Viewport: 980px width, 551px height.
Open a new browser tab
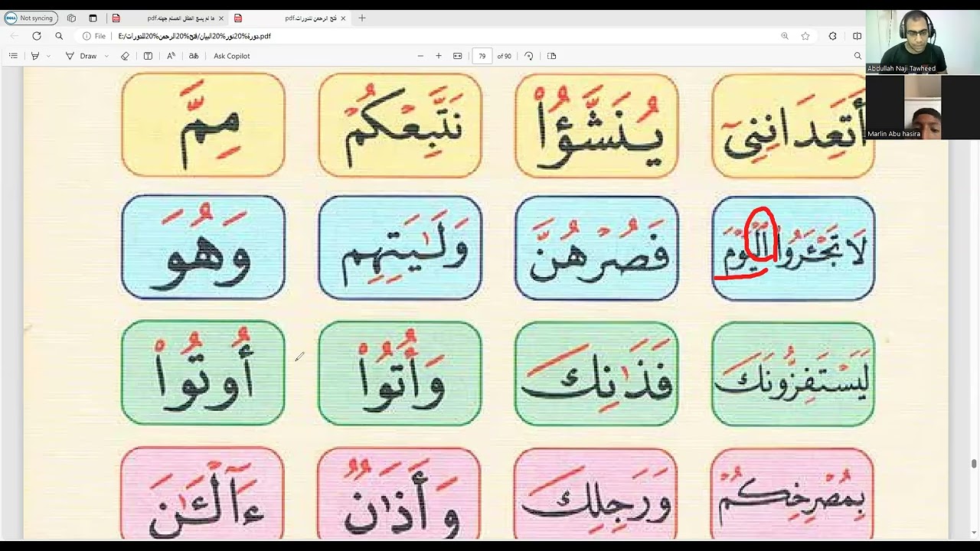362,18
